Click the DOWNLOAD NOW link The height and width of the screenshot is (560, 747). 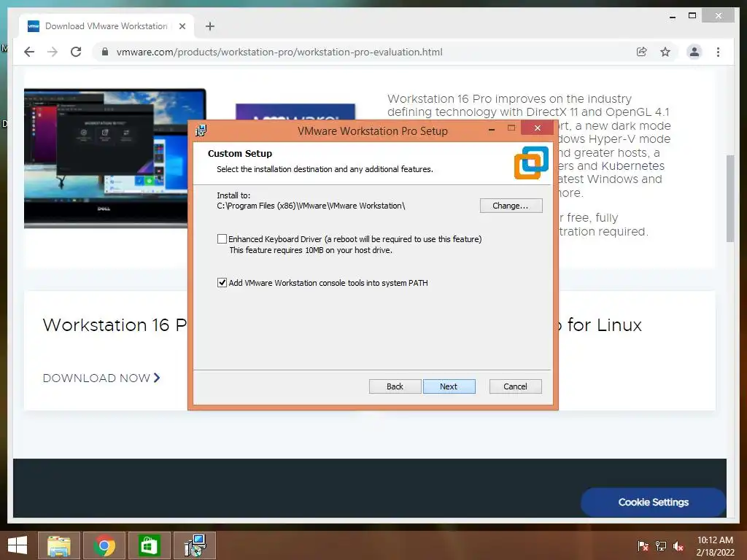click(96, 378)
